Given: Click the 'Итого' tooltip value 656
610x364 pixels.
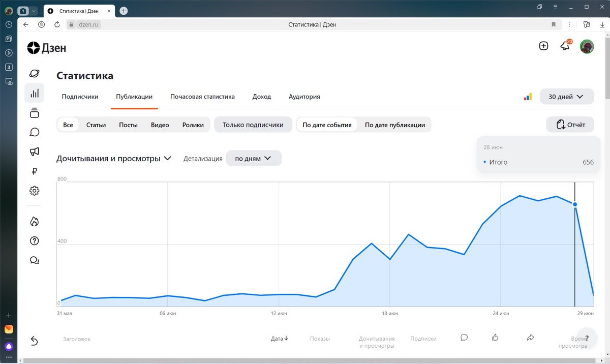Looking at the screenshot, I should coord(588,162).
